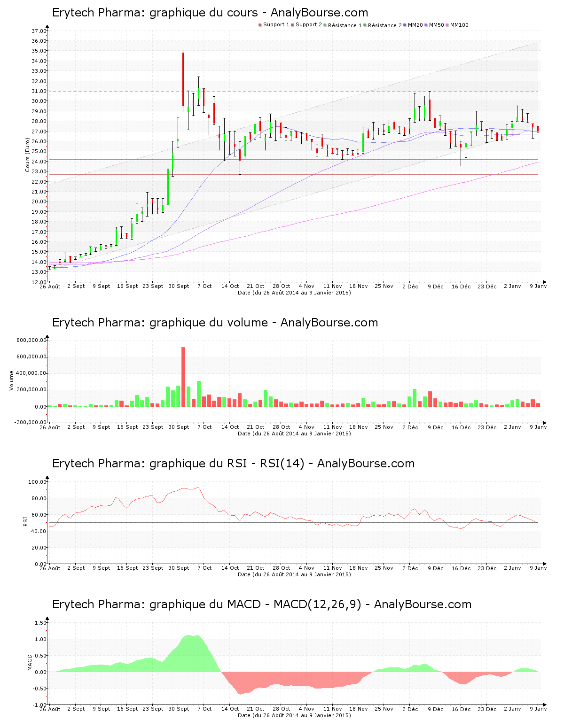
Task: Click '7 Oct' date on volume chart axis
Action: (204, 427)
